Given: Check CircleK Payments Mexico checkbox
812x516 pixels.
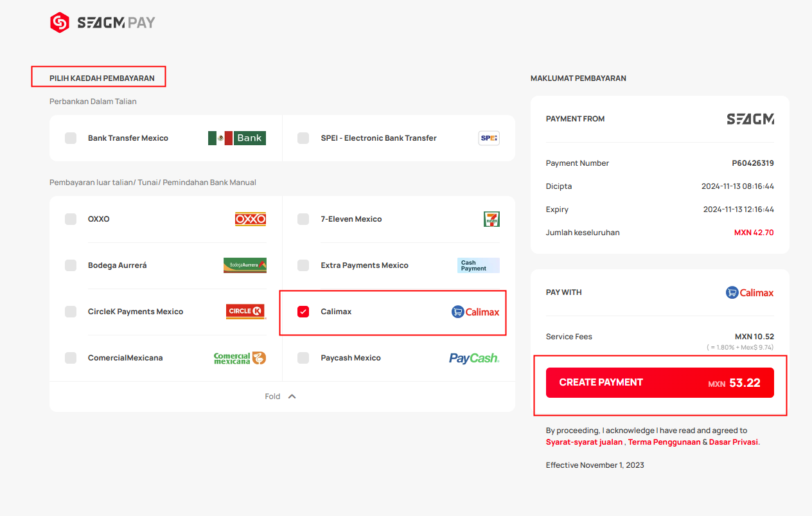Looking at the screenshot, I should coord(71,312).
